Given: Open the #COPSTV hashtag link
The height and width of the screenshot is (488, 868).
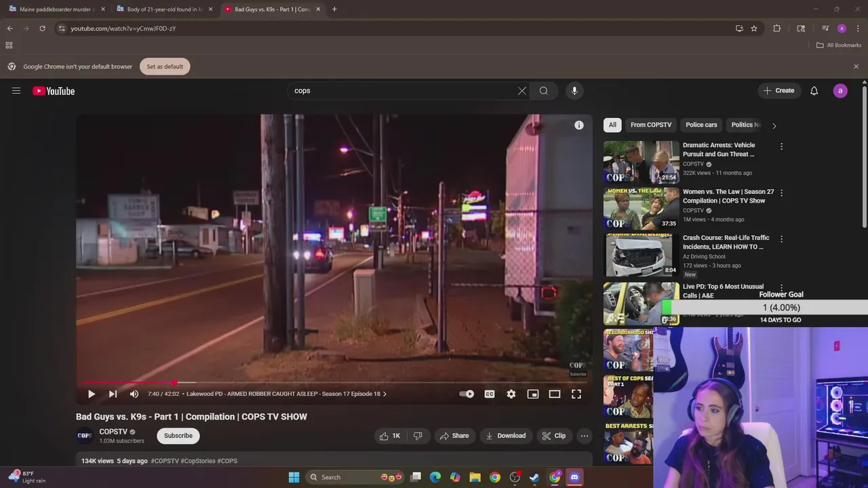Looking at the screenshot, I should coord(165,461).
